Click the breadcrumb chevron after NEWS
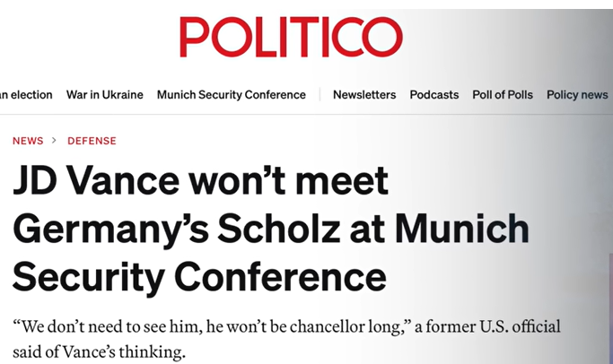 [54, 141]
